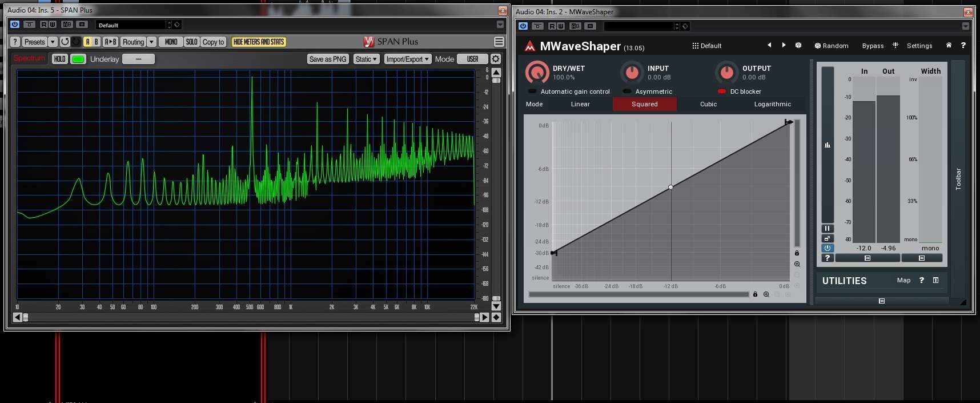Click the SPAN Plus spectrum settings gear

(x=496, y=59)
